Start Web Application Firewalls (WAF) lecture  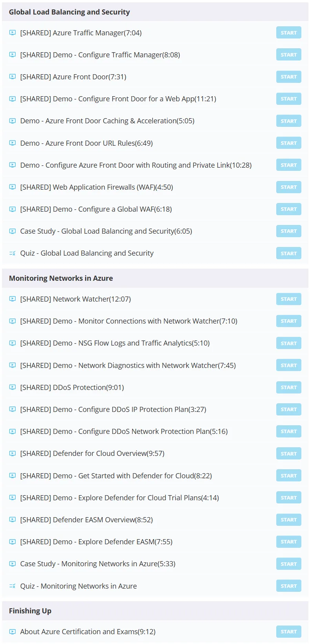[289, 187]
